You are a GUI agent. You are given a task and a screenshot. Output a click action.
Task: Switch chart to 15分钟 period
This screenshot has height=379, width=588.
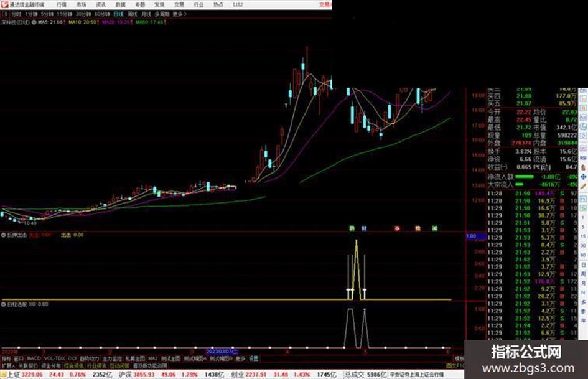[65, 14]
